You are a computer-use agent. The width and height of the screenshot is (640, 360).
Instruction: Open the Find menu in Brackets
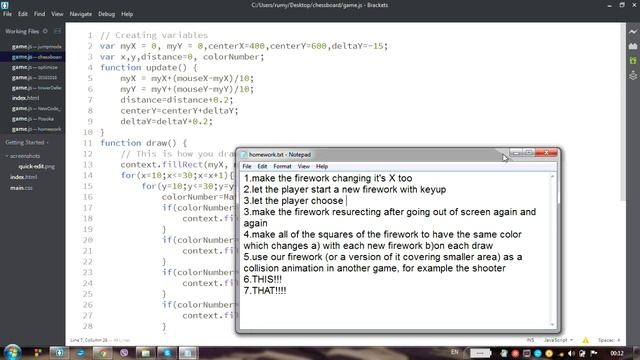(40, 14)
